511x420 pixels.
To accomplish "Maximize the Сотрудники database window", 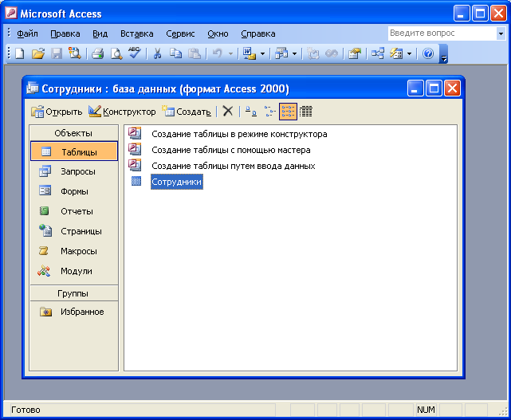I will (434, 88).
